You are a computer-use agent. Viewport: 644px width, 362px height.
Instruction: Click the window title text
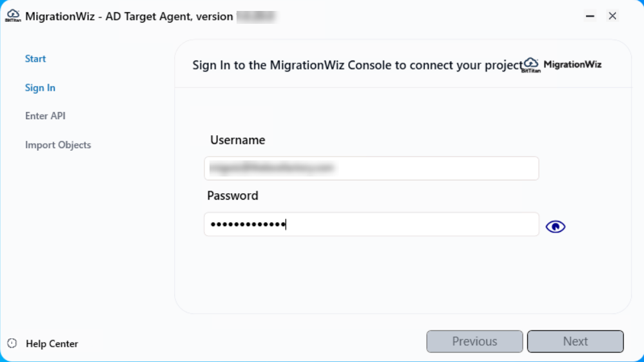click(129, 17)
